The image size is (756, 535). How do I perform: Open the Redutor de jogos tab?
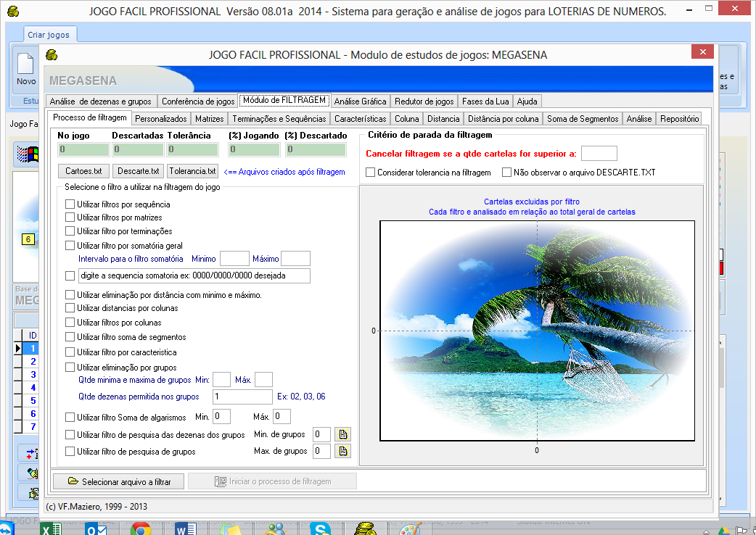[424, 101]
